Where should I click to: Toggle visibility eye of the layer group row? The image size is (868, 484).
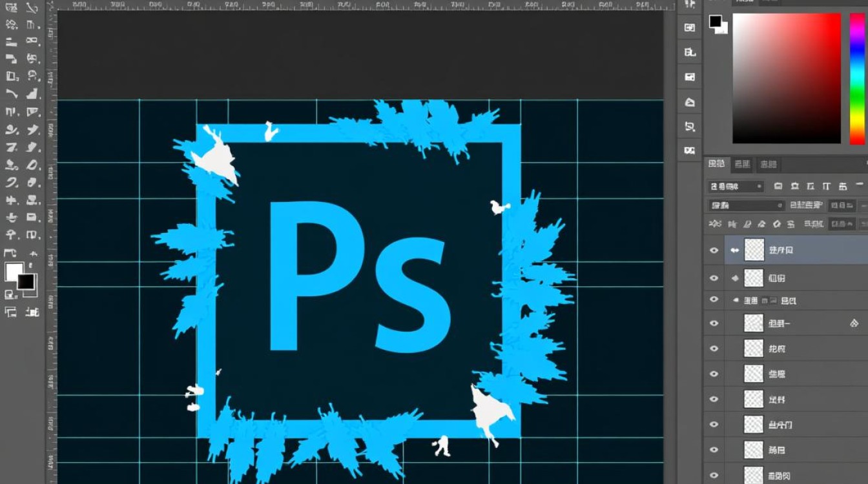click(714, 299)
